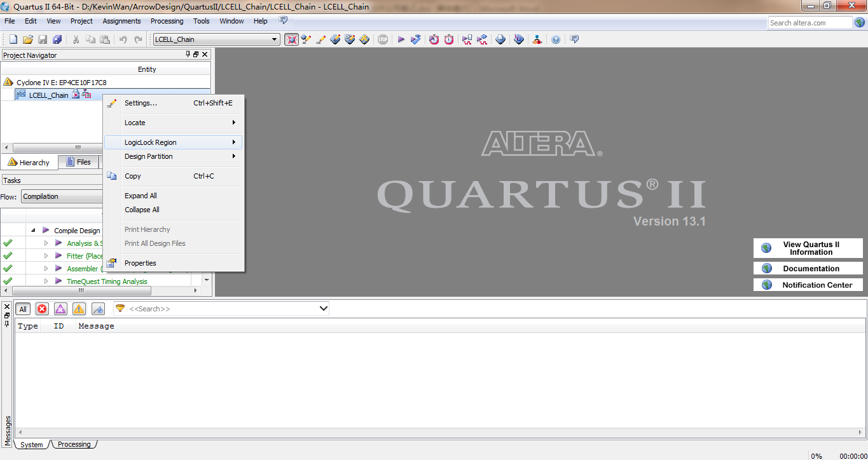Select Cyclone IV E: EP4CE10F17C8 device row
868x460 pixels.
(x=62, y=83)
